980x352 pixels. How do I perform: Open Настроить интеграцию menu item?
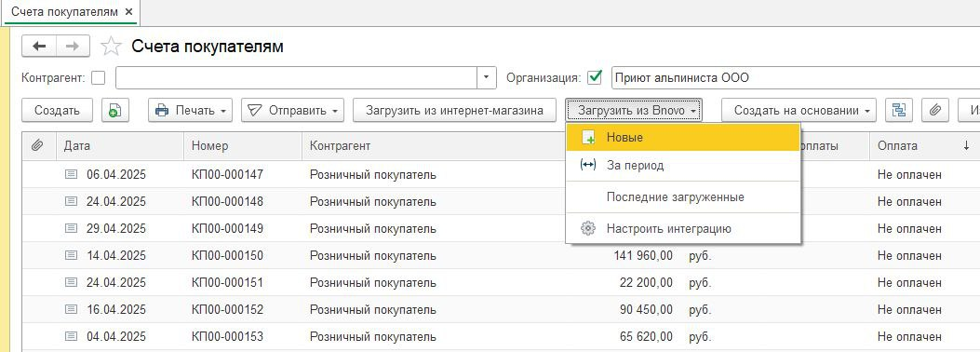[683, 229]
